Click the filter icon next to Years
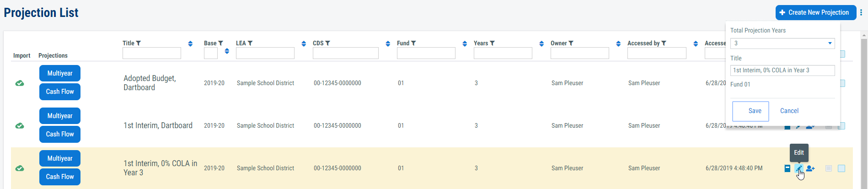 point(493,43)
